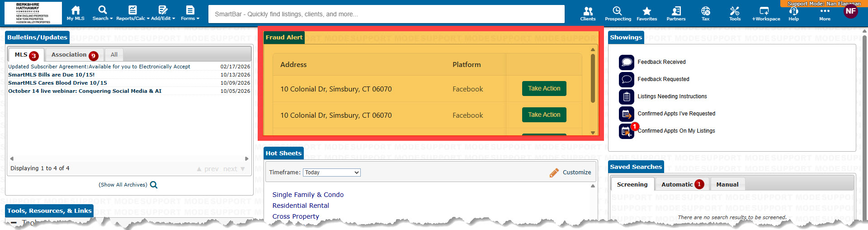
Task: Click the Platform column header
Action: point(467,65)
